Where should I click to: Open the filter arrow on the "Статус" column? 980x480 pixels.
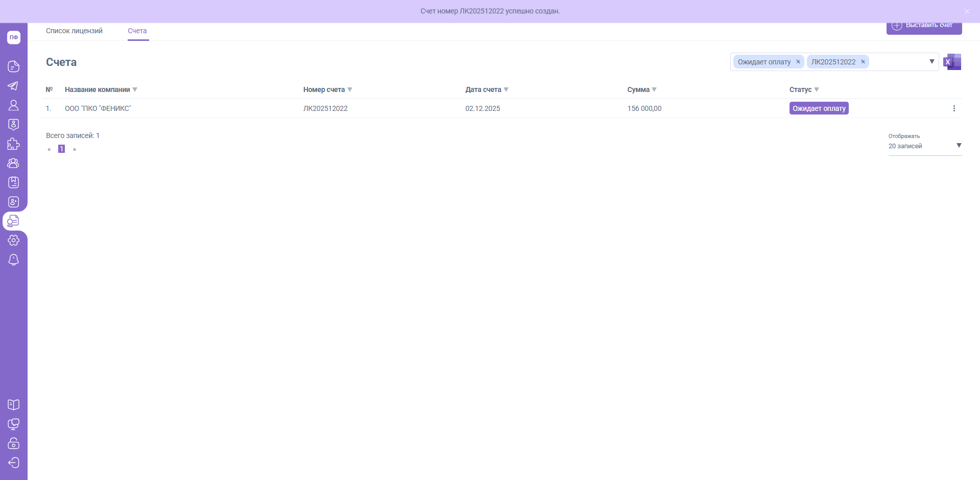[817, 90]
